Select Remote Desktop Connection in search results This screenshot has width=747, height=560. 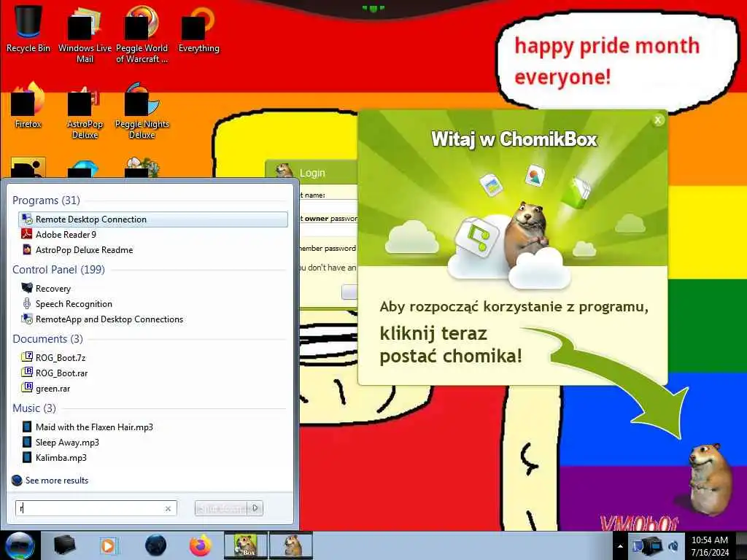coord(153,219)
